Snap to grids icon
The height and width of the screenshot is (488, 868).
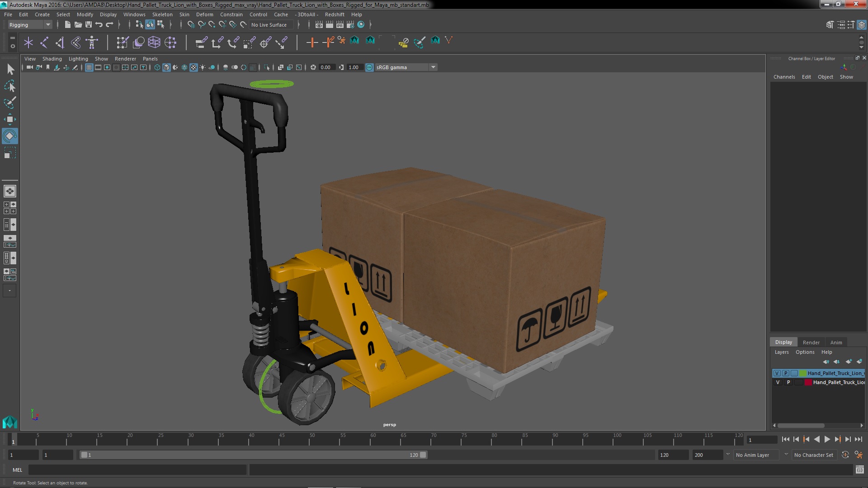pyautogui.click(x=191, y=25)
